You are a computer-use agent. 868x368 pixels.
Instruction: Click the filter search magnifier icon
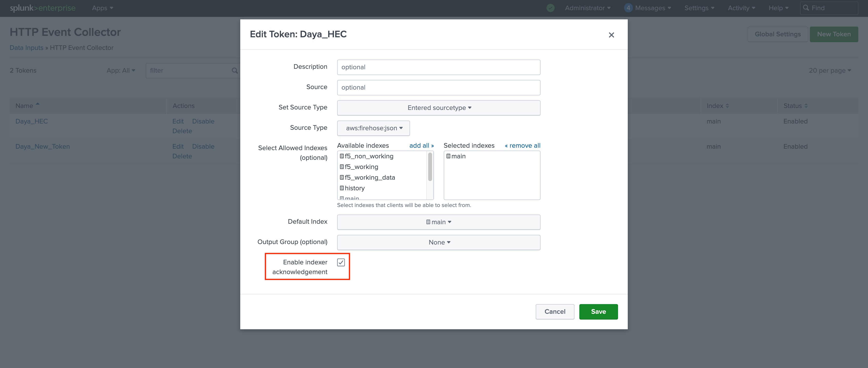tap(234, 70)
